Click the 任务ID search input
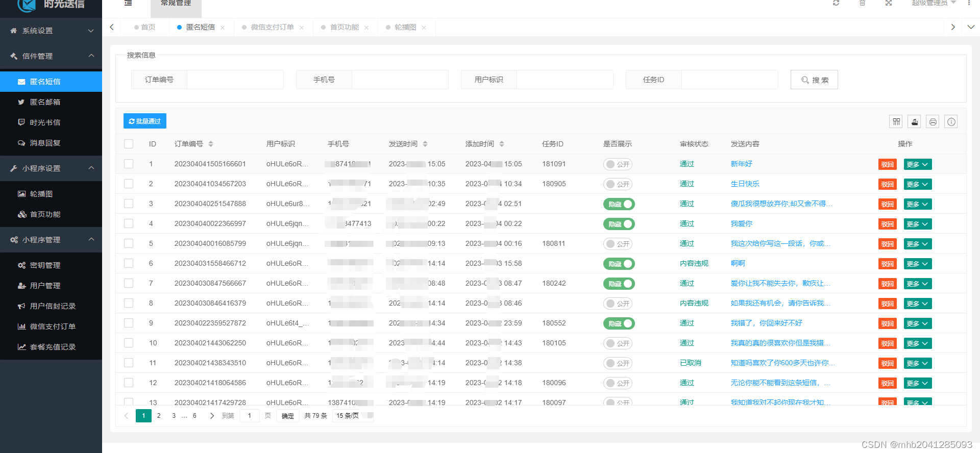This screenshot has width=980, height=453. click(x=730, y=80)
